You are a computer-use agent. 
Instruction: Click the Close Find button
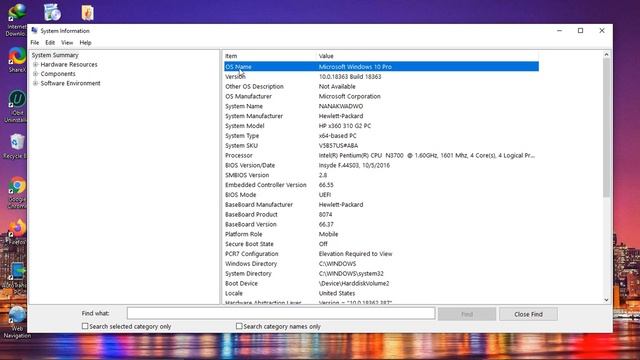coord(528,314)
